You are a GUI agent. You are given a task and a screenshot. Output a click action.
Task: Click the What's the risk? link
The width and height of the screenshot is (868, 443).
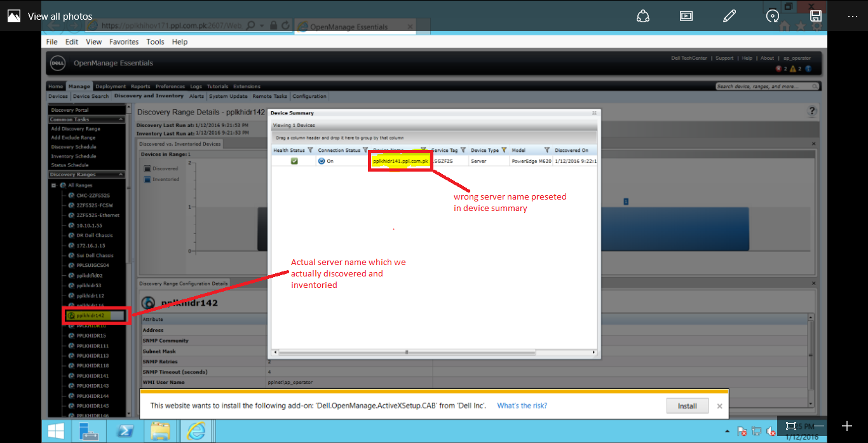[x=522, y=406]
